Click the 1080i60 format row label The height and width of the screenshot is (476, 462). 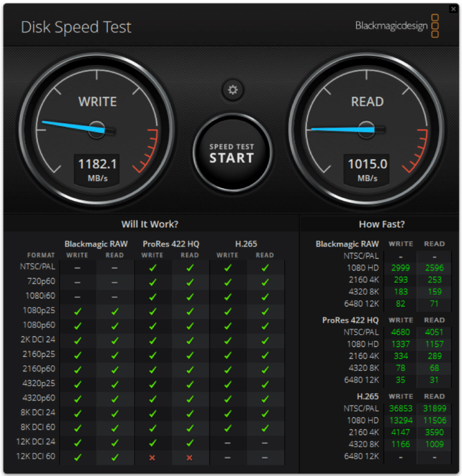(40, 296)
